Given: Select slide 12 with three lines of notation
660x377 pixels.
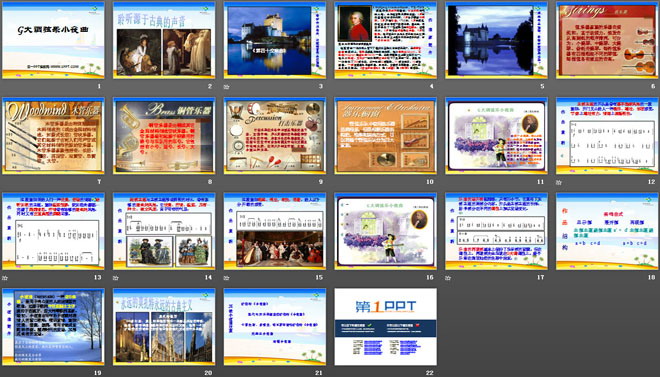Looking at the screenshot, I should 607,136.
